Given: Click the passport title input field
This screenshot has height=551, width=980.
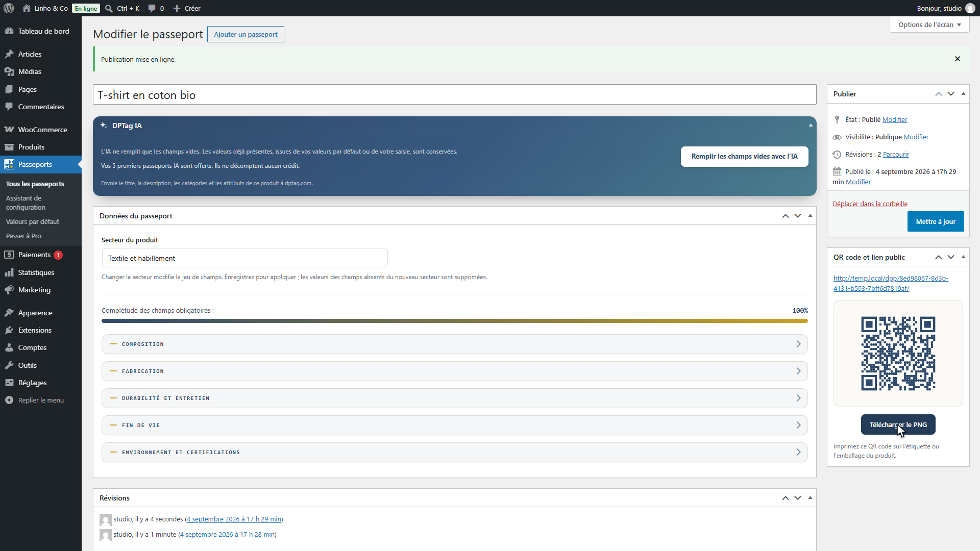Looking at the screenshot, I should [x=454, y=94].
